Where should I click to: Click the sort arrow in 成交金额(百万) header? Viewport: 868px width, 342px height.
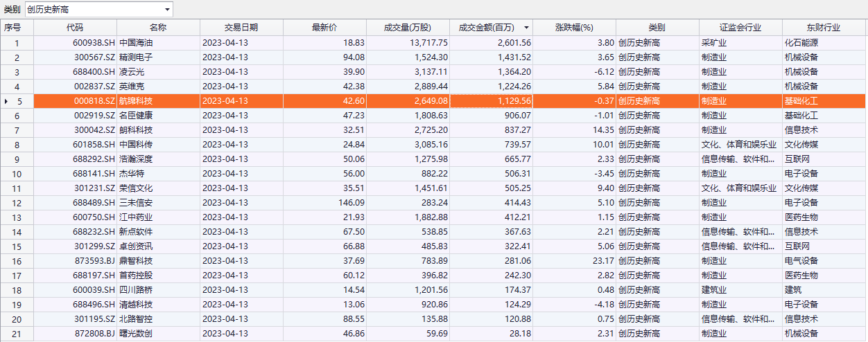coord(526,28)
